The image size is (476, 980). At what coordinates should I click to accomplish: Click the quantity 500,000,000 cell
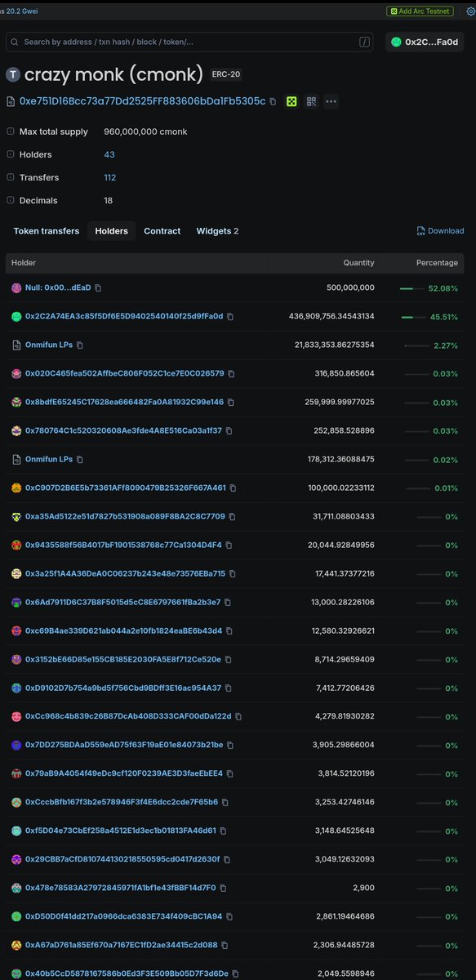click(350, 288)
